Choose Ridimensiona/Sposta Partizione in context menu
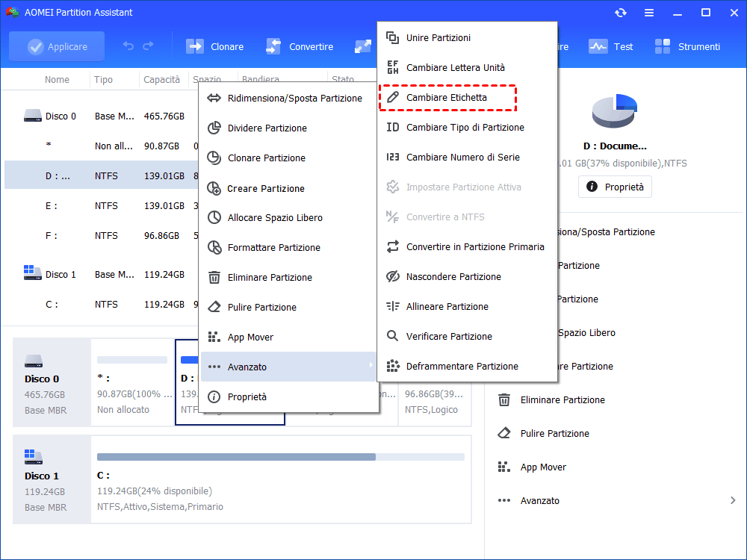 click(288, 98)
